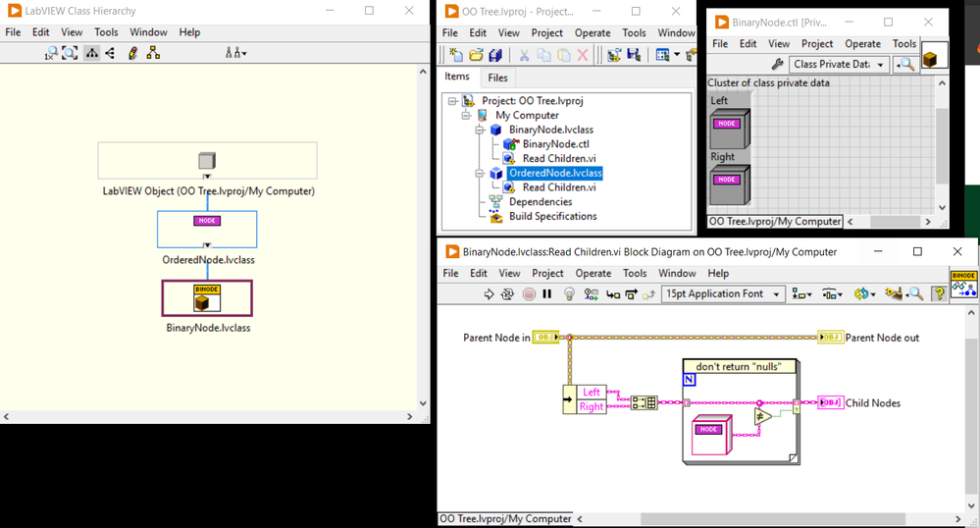Toggle vertical layout in Class Hierarchy
The height and width of the screenshot is (528, 980).
point(92,53)
